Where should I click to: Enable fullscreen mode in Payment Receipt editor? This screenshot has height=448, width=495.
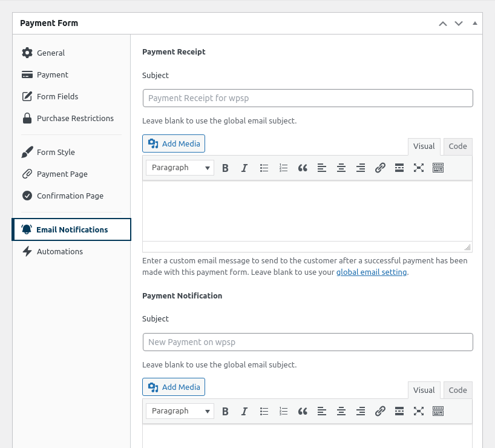tap(419, 168)
